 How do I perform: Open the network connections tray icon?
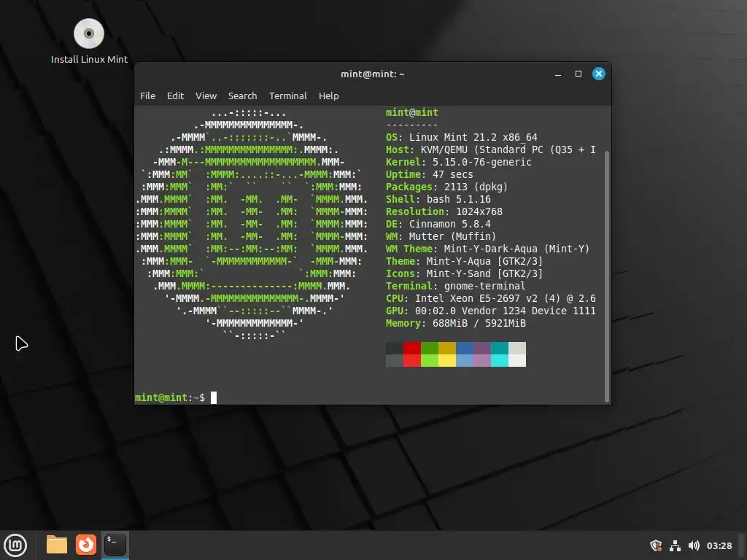click(675, 545)
